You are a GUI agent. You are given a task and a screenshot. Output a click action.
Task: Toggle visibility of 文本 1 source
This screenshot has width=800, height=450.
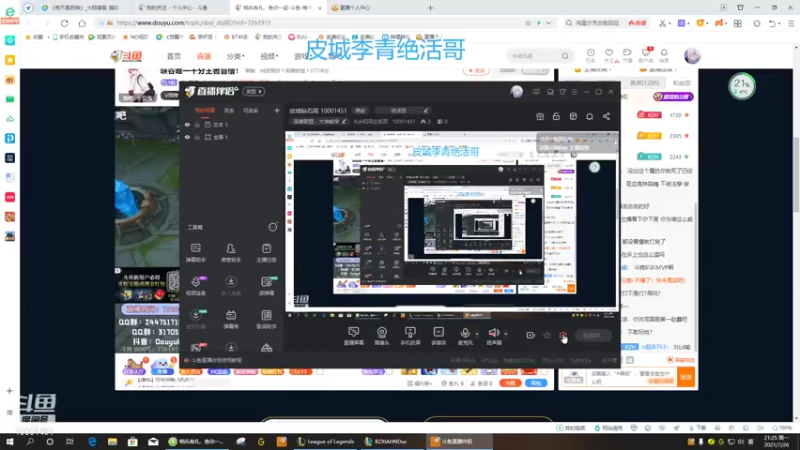[x=187, y=124]
